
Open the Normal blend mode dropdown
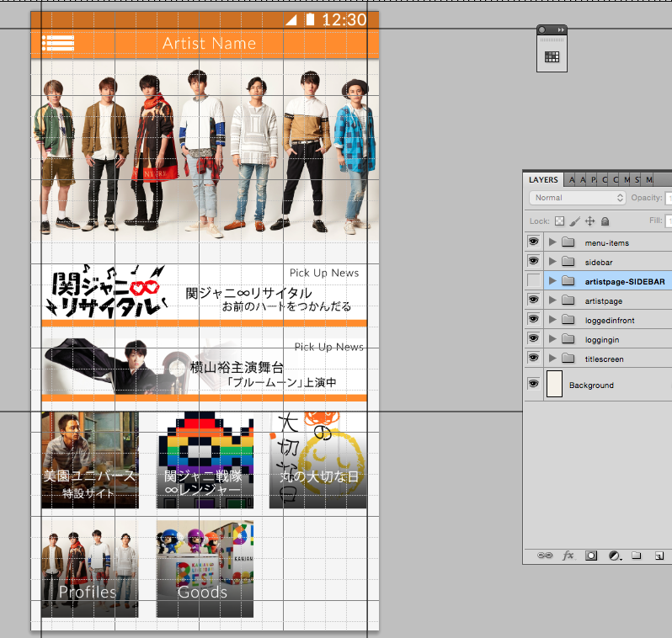tap(577, 198)
